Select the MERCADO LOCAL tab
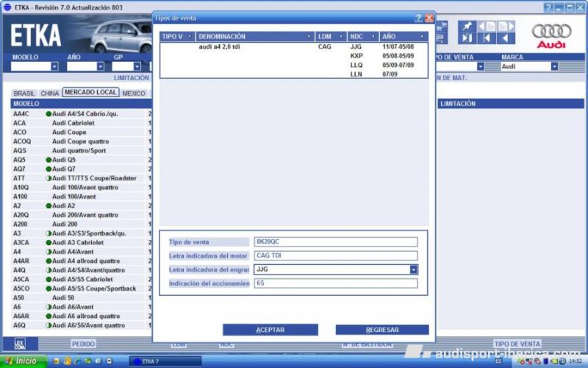588x368 pixels. coord(90,92)
